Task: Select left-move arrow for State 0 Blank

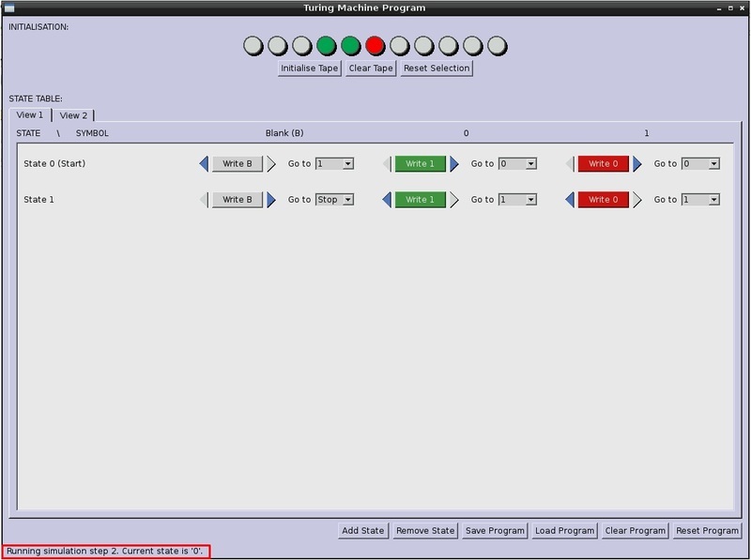Action: point(204,164)
